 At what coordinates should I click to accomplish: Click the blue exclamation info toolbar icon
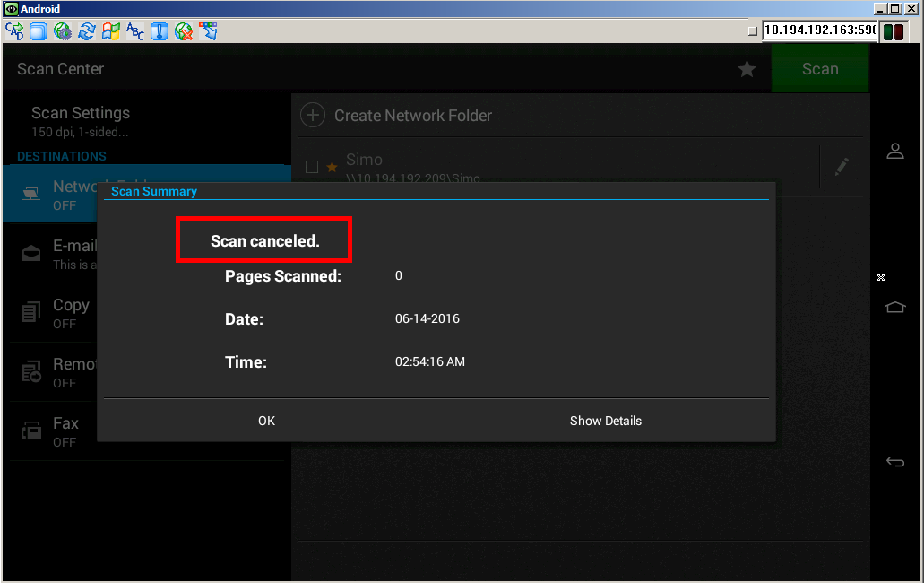[160, 30]
